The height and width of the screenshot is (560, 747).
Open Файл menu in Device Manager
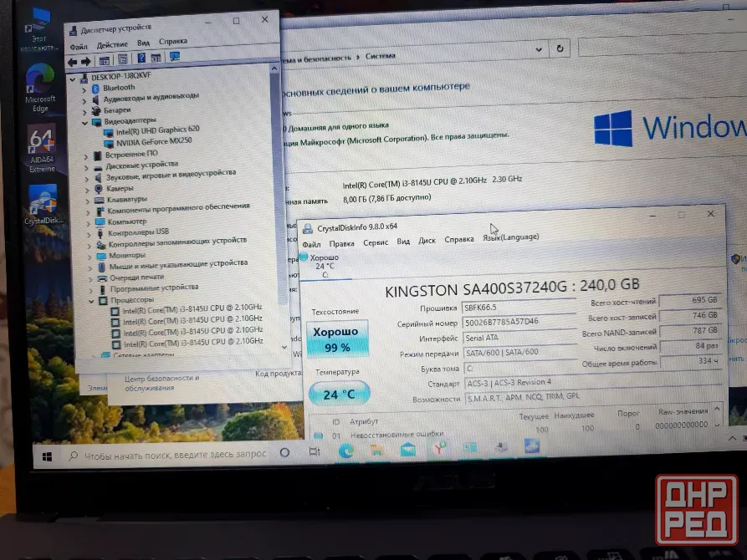(79, 47)
